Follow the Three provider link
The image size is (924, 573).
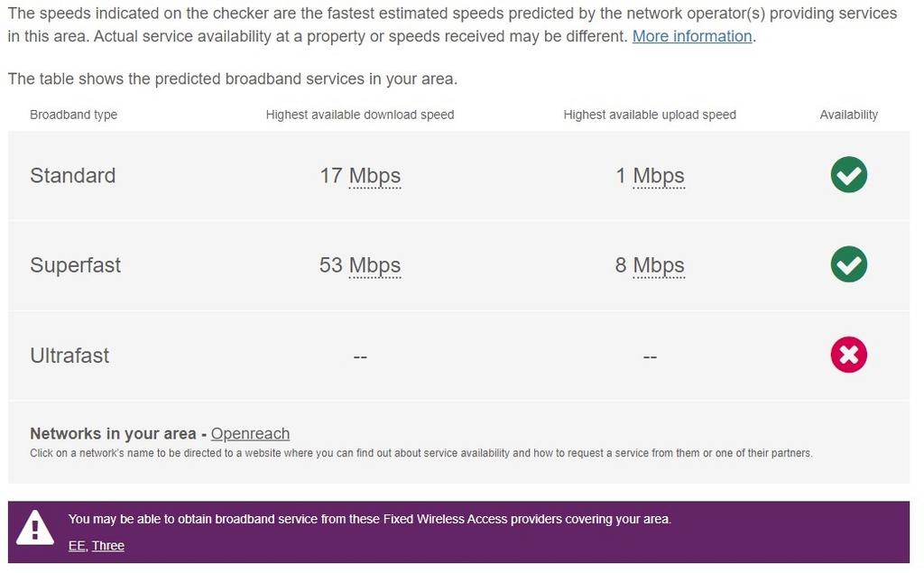[108, 546]
